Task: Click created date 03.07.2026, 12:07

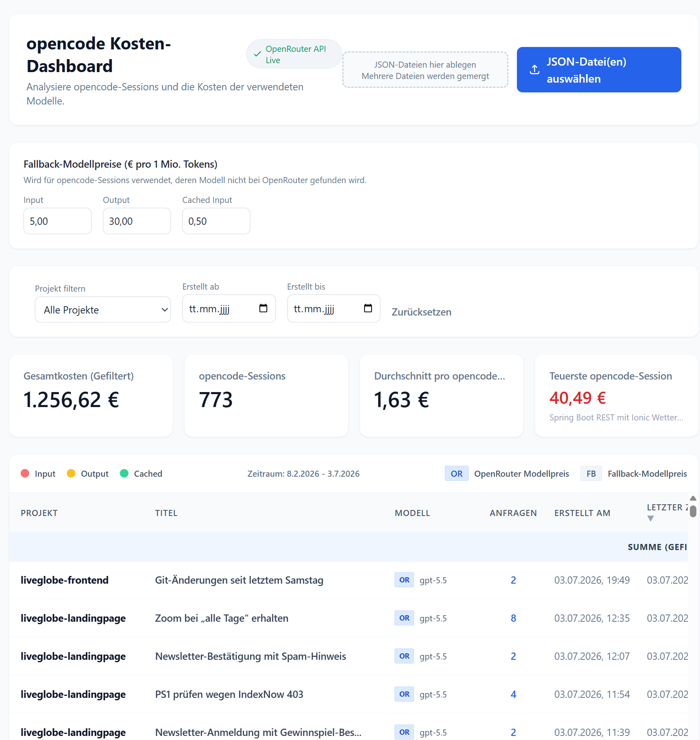Action: tap(592, 656)
